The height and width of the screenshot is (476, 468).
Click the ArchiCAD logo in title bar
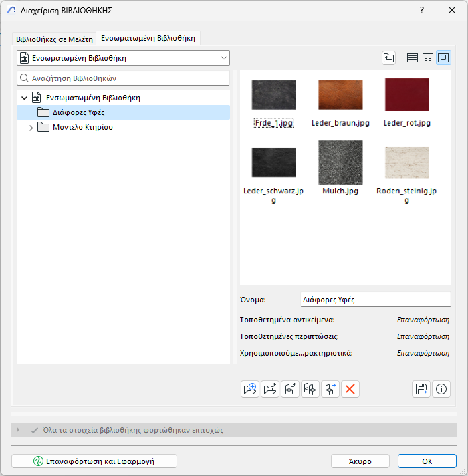[11, 10]
